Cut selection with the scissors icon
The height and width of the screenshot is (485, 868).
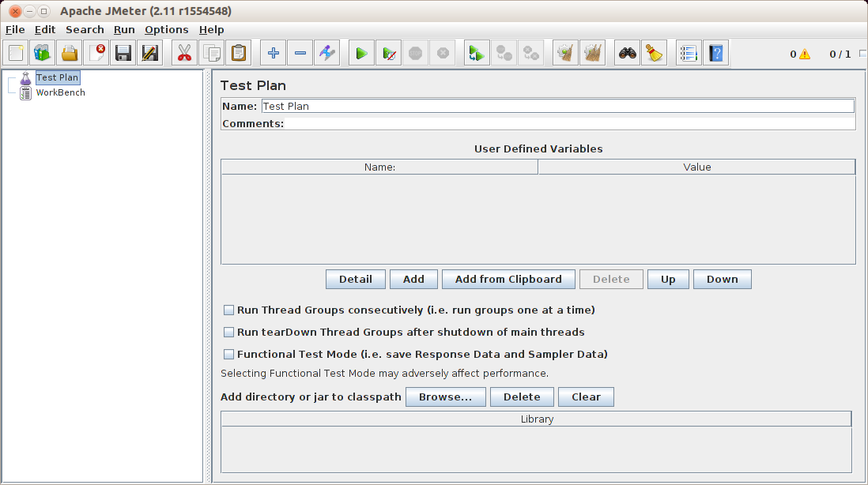[x=184, y=53]
